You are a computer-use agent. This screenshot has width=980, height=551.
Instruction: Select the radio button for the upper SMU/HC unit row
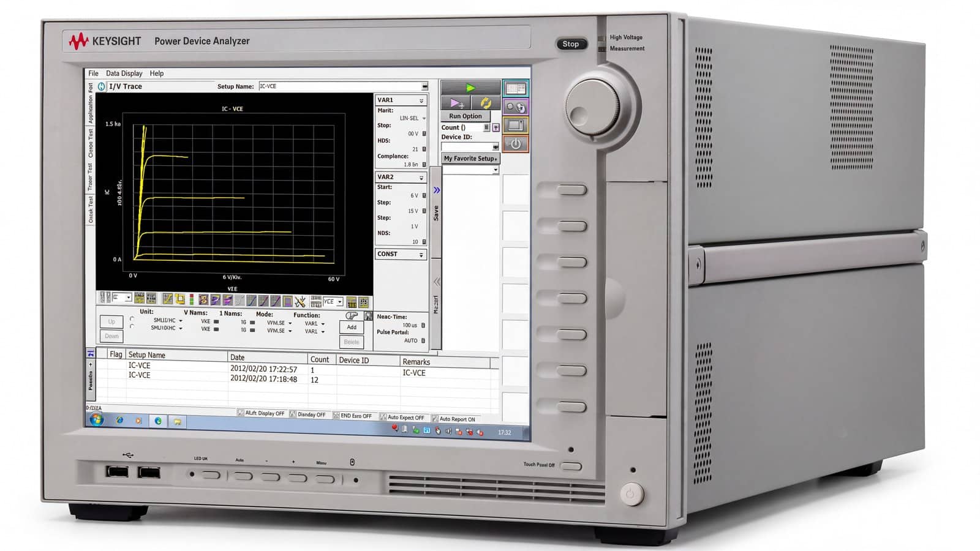(132, 319)
